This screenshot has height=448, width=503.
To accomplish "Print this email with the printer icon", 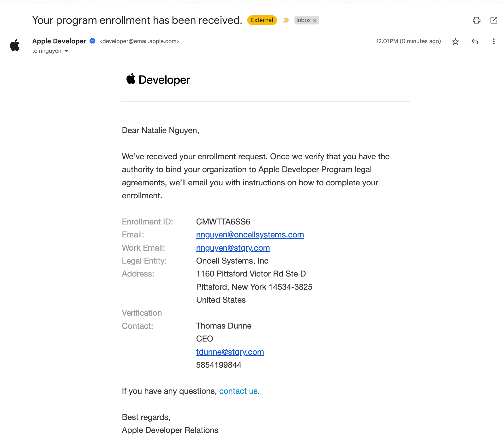I will pos(476,20).
